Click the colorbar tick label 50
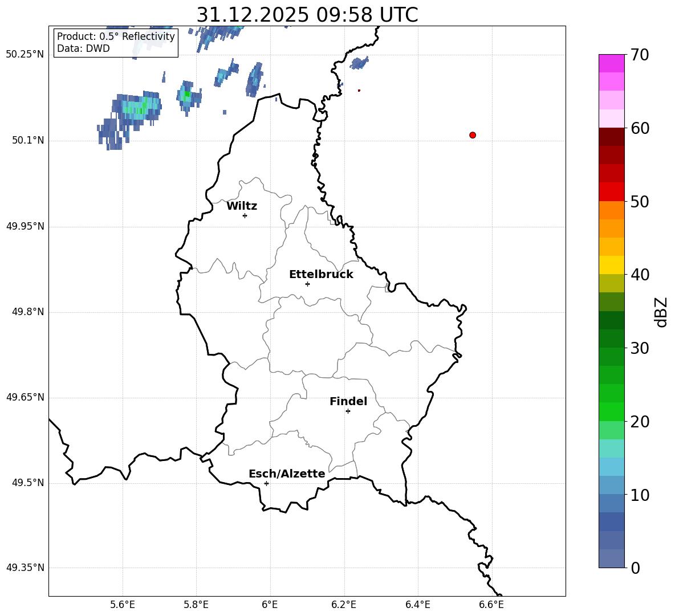 point(640,201)
